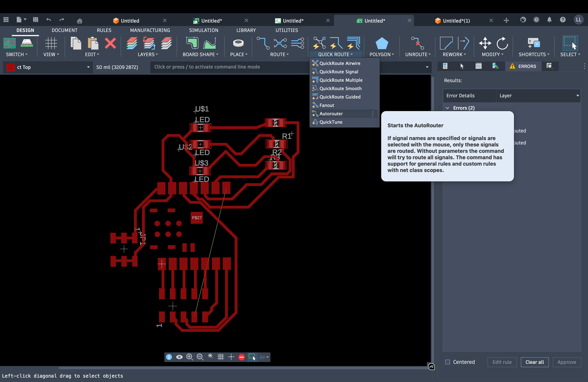The image size is (588, 382).
Task: Open the layer dropdown showing ct Top
Action: 88,67
